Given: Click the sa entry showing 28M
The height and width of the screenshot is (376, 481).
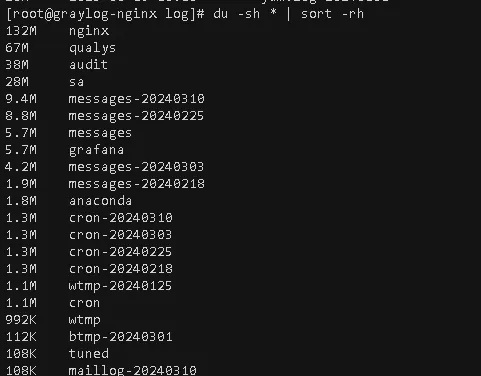Looking at the screenshot, I should [x=76, y=82].
